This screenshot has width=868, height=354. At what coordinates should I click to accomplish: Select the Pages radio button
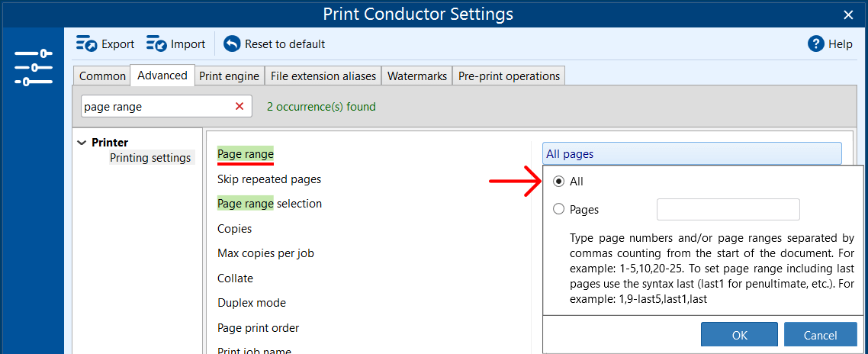tap(559, 209)
